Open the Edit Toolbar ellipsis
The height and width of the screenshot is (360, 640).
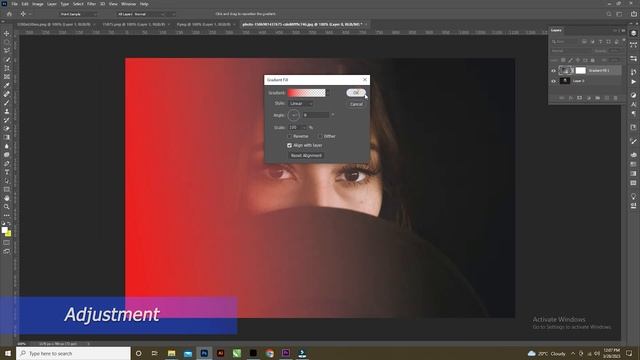pyautogui.click(x=7, y=216)
